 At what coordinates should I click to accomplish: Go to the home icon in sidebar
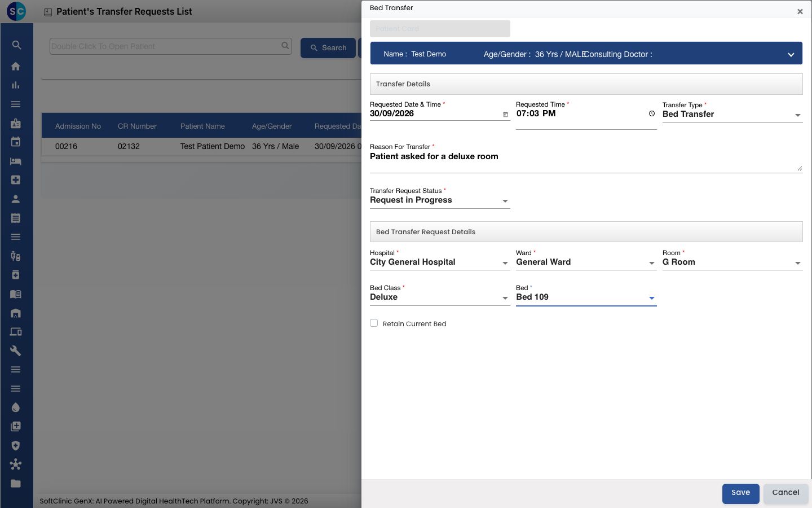[x=16, y=66]
